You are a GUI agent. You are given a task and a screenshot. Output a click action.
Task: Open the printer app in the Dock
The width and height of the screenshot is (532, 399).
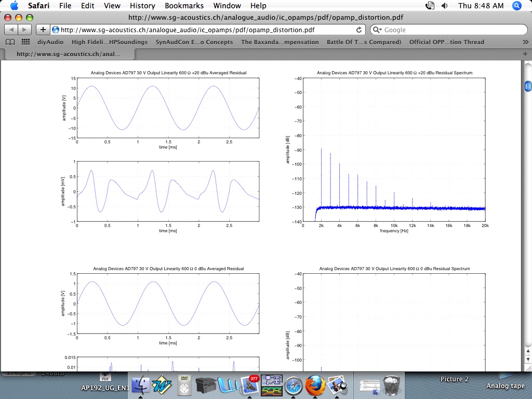(206, 386)
